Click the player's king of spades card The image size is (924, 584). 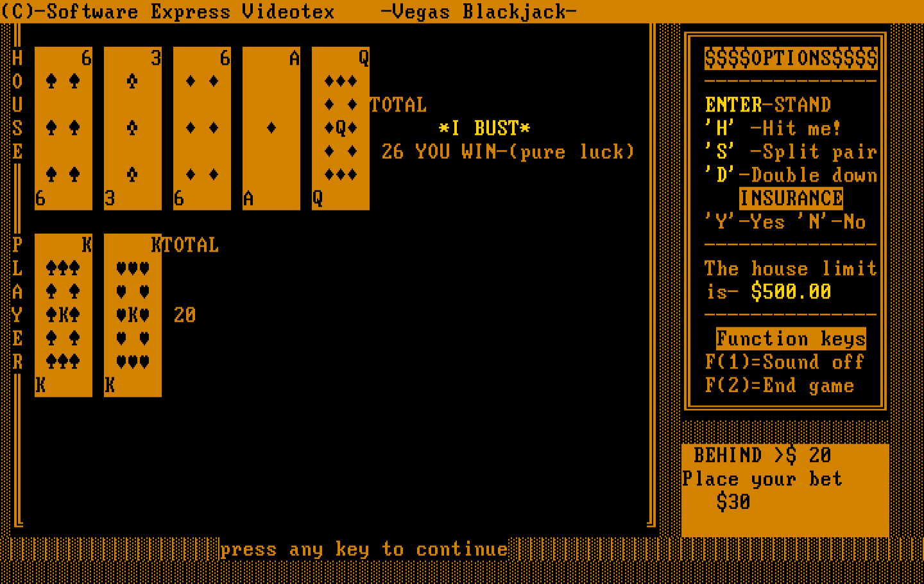(x=64, y=315)
